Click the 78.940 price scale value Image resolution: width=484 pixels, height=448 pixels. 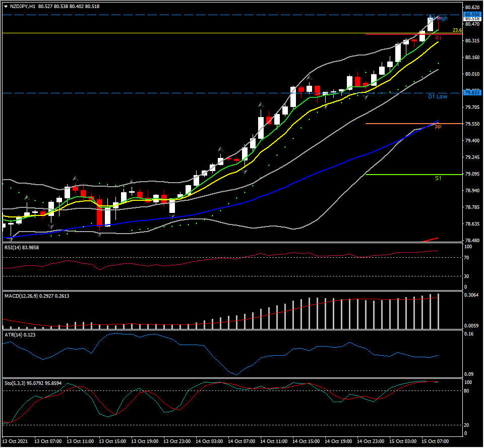coord(472,190)
